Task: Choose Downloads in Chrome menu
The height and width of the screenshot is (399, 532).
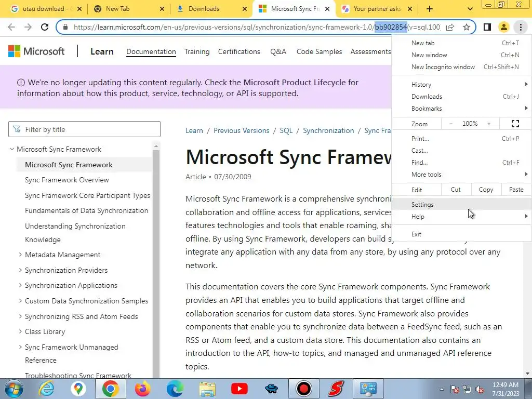Action: pos(462,96)
